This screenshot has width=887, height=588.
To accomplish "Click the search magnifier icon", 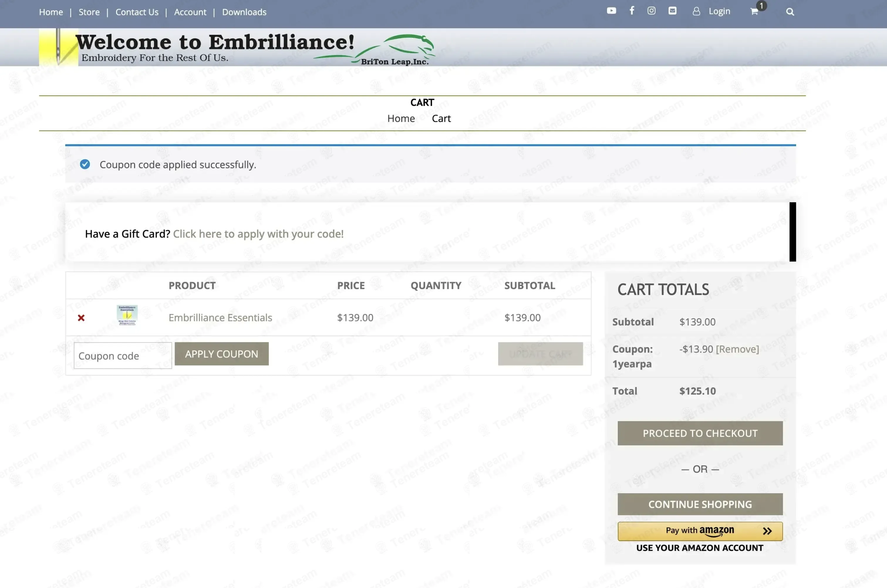I will tap(790, 12).
